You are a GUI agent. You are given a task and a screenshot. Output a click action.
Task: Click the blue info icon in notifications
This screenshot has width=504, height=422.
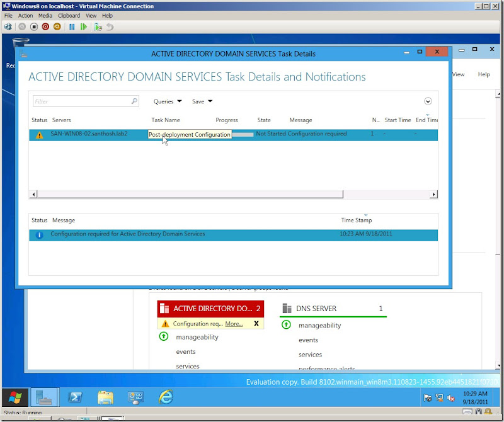click(39, 236)
